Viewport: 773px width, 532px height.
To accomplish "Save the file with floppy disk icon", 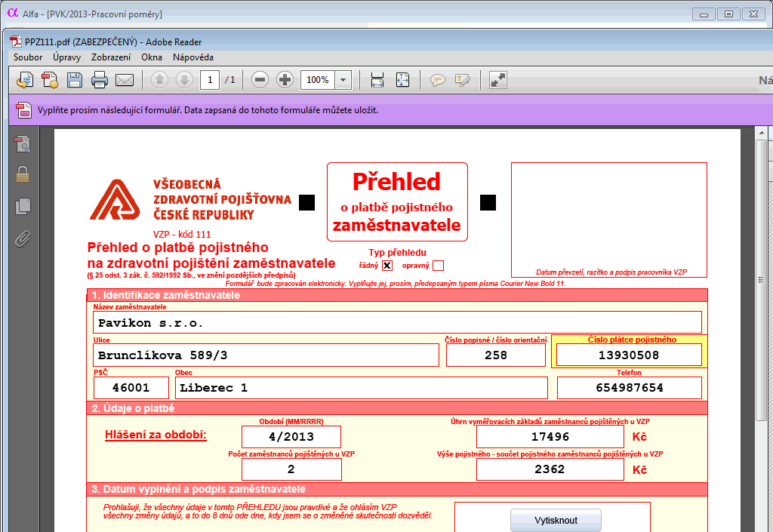I will pyautogui.click(x=75, y=80).
